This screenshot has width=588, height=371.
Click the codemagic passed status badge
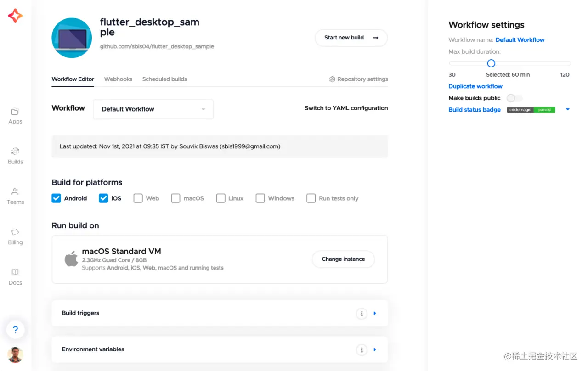(x=531, y=110)
